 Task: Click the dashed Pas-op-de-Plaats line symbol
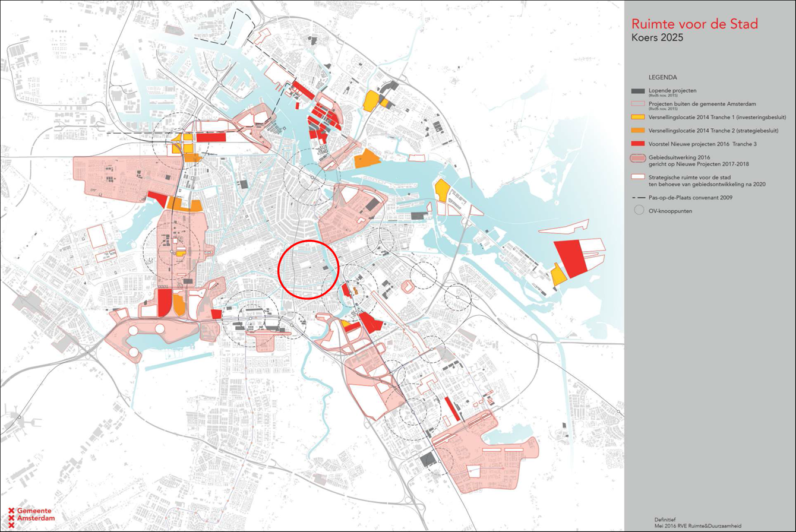click(x=639, y=197)
